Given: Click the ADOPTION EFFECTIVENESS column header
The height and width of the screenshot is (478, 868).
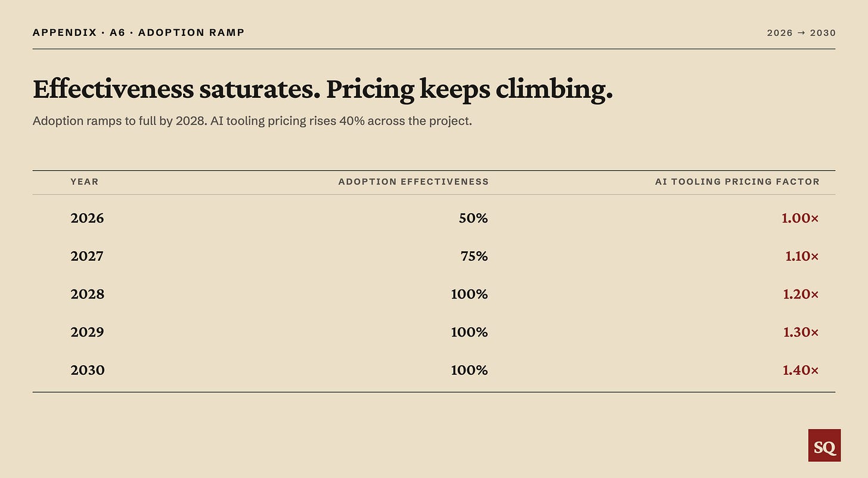Looking at the screenshot, I should tap(413, 181).
